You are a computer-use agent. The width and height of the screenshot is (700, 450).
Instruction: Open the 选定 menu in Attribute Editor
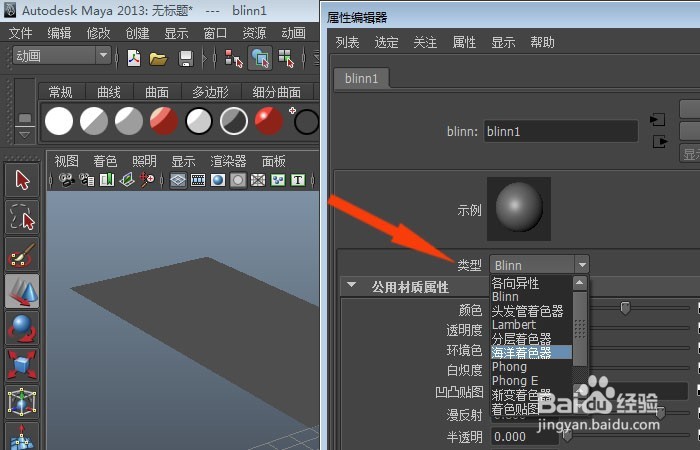tap(386, 42)
